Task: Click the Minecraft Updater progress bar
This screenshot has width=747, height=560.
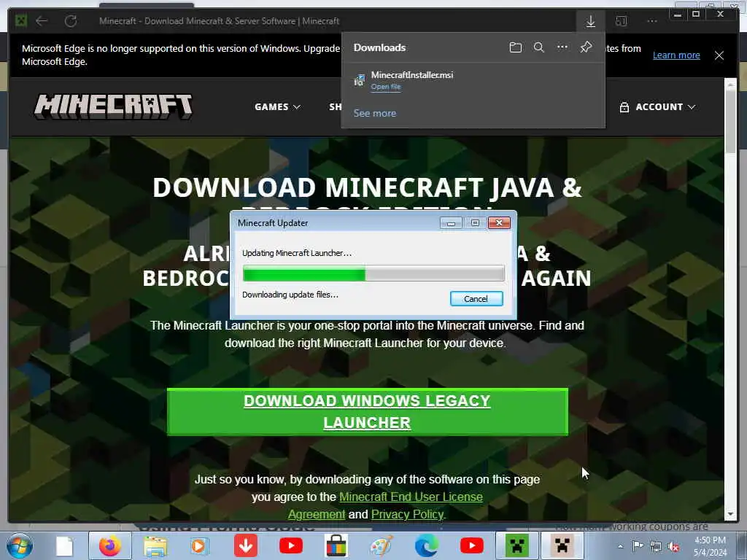Action: (373, 274)
